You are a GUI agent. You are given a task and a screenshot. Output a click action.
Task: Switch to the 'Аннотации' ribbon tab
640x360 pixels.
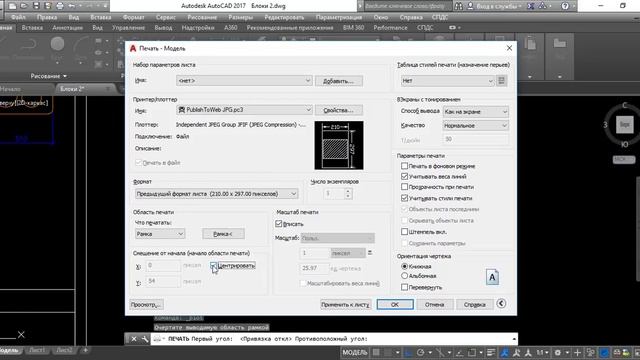[67, 27]
